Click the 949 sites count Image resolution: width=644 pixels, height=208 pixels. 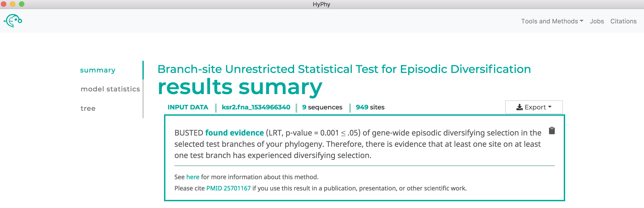pos(370,107)
